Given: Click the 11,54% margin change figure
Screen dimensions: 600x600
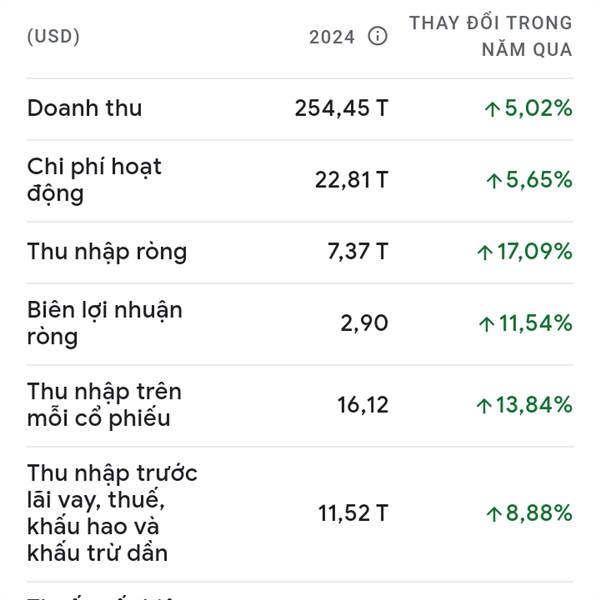Looking at the screenshot, I should pyautogui.click(x=525, y=323).
